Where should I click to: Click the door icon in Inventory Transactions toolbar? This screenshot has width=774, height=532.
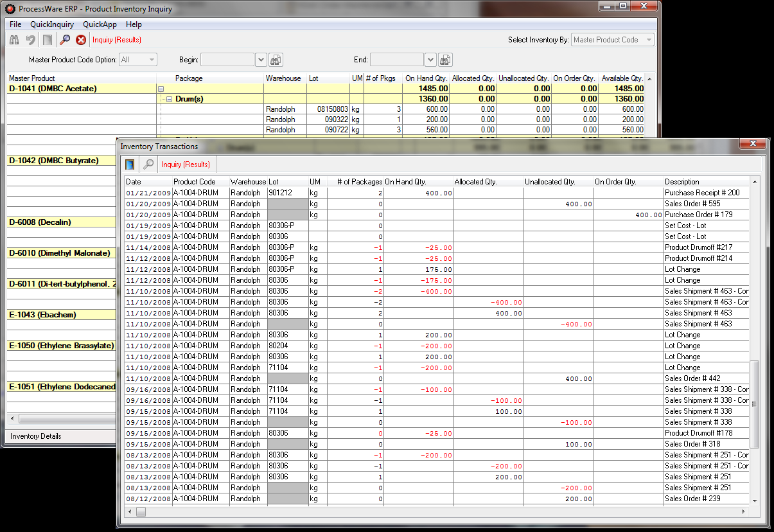tap(130, 164)
